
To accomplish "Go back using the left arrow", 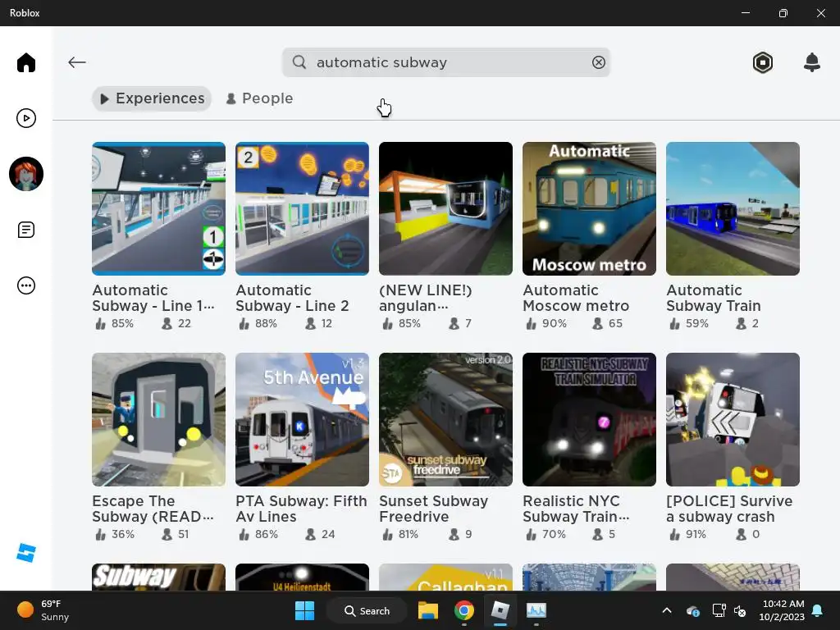I will tap(76, 62).
